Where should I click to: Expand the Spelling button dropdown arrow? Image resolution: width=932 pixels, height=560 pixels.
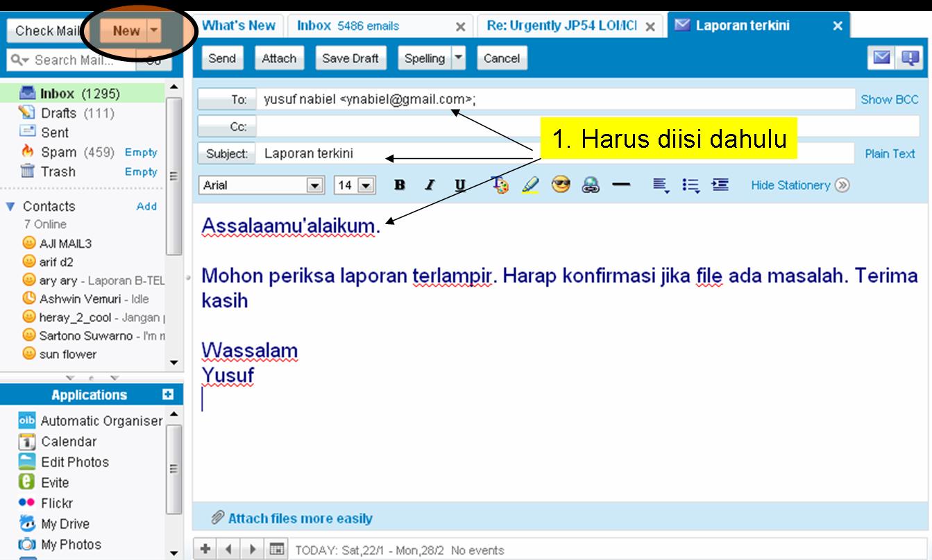pyautogui.click(x=458, y=58)
